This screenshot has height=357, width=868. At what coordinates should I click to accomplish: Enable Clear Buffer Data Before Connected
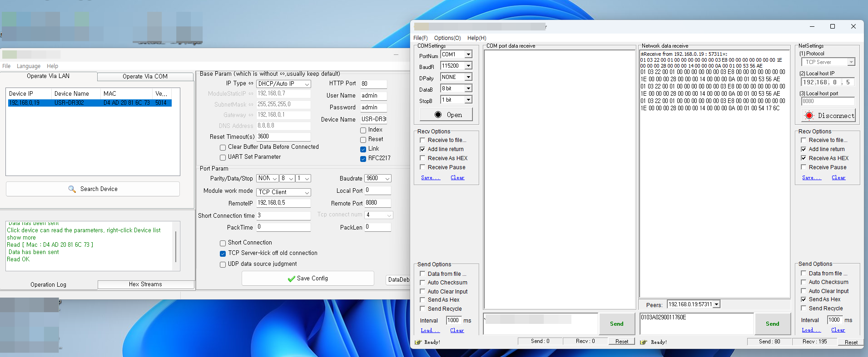pos(223,147)
